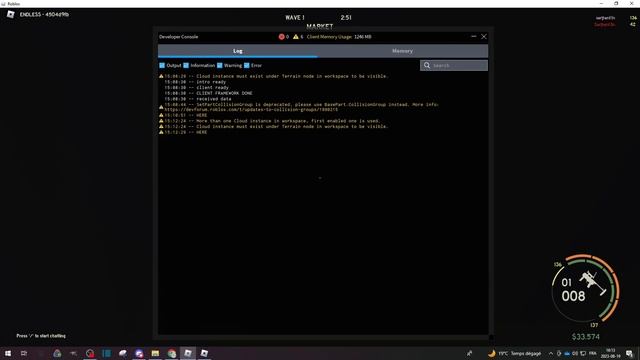Image resolution: width=640 pixels, height=360 pixels.
Task: Select the 'client ready' log line
Action: click(x=196, y=87)
